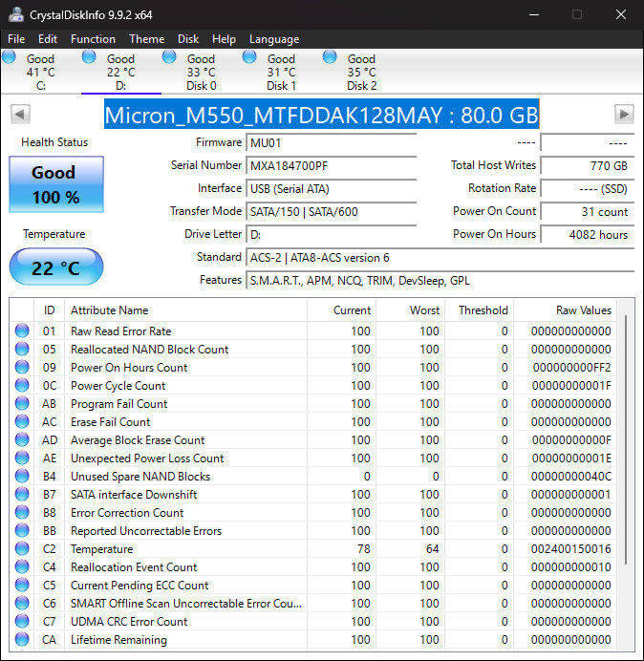Select the SATA interface Downshift attribute name
Viewport: 644px width, 661px height.
click(x=133, y=495)
